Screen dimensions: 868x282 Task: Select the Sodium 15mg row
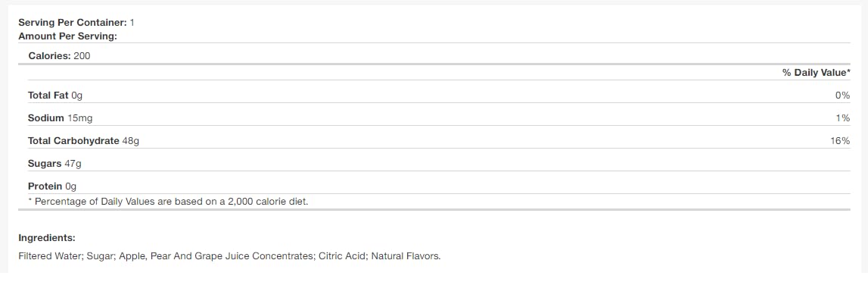point(434,118)
